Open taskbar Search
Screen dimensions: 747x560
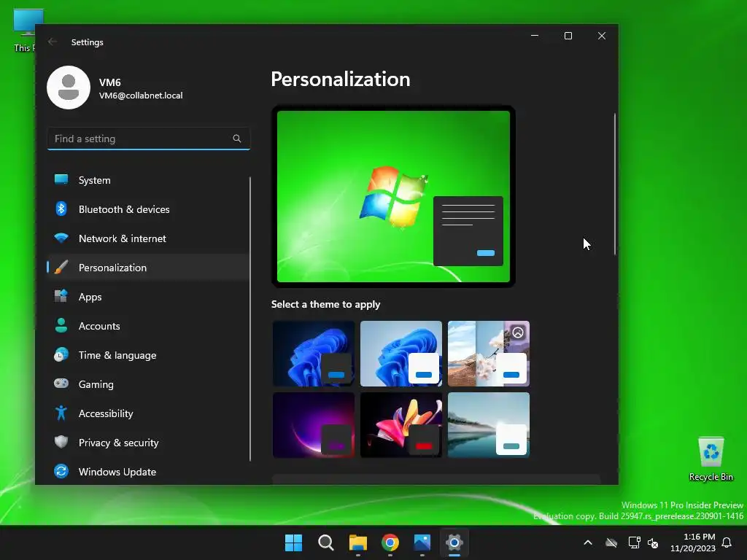coord(326,542)
